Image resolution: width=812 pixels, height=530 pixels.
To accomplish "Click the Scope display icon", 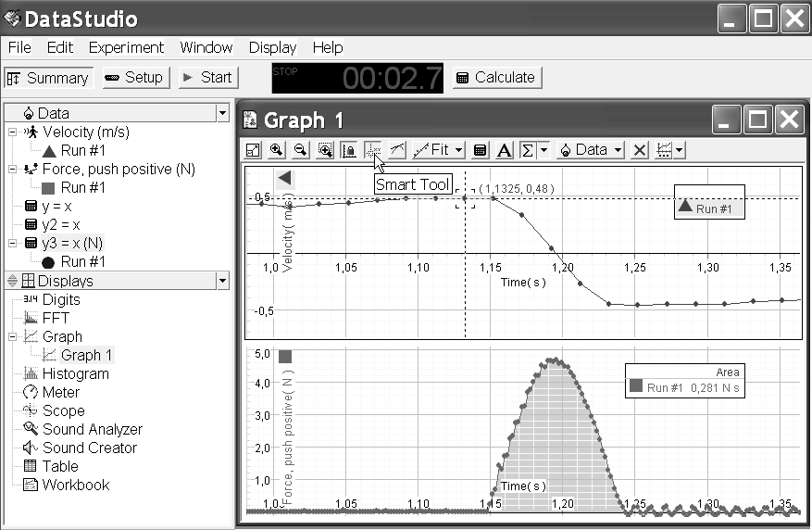I will [31, 410].
